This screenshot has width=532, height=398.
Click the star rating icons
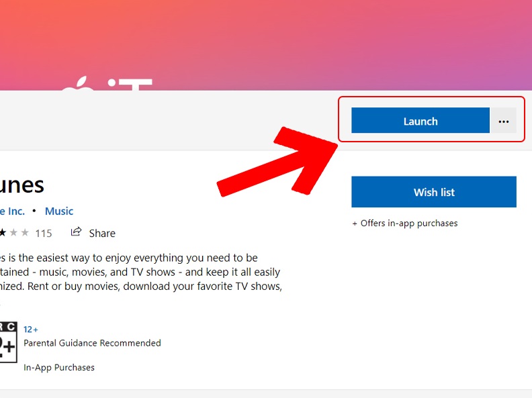tap(14, 233)
